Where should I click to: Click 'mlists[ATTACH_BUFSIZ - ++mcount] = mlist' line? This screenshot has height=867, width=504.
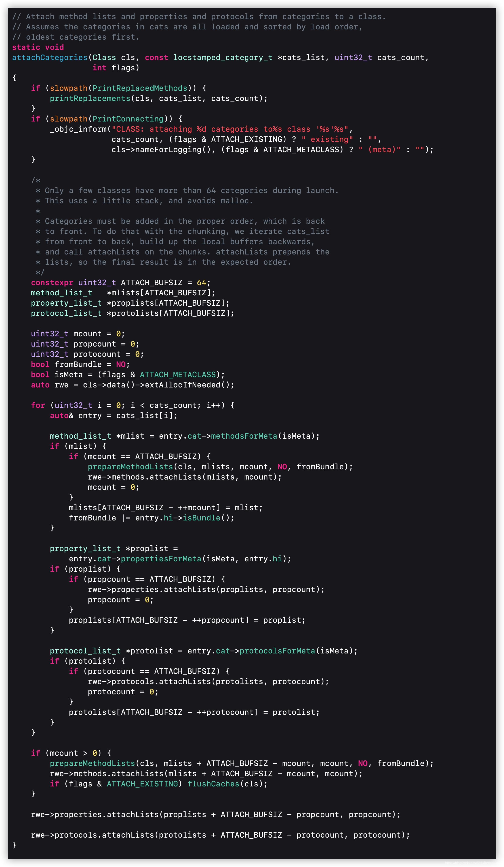pos(166,508)
